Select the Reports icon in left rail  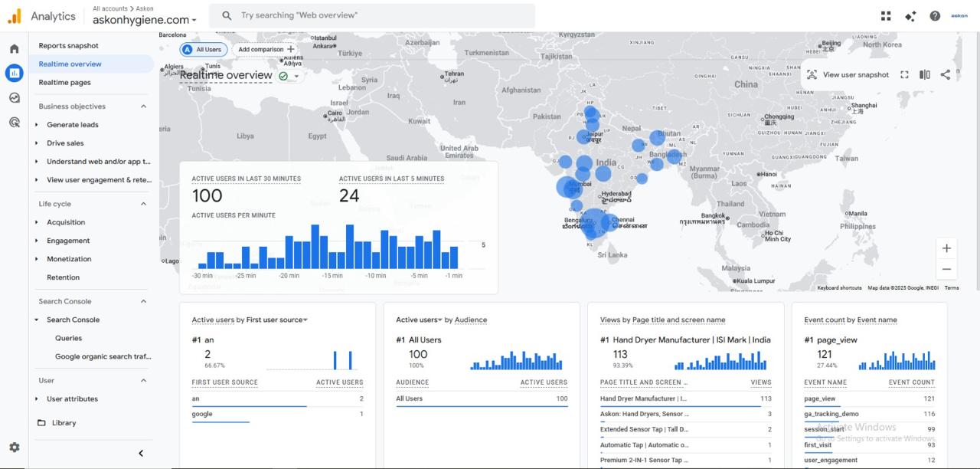(14, 74)
